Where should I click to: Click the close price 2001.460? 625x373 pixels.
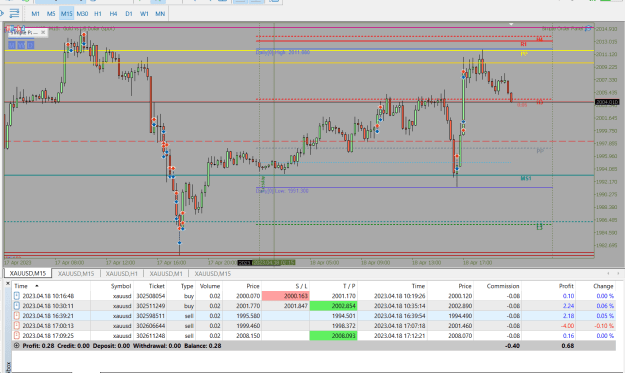460,326
